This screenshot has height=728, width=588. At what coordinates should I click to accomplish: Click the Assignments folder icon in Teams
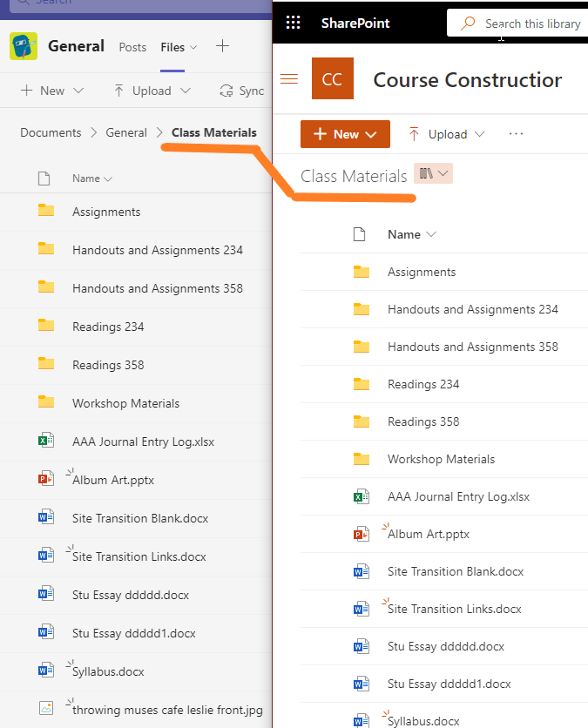tap(46, 211)
